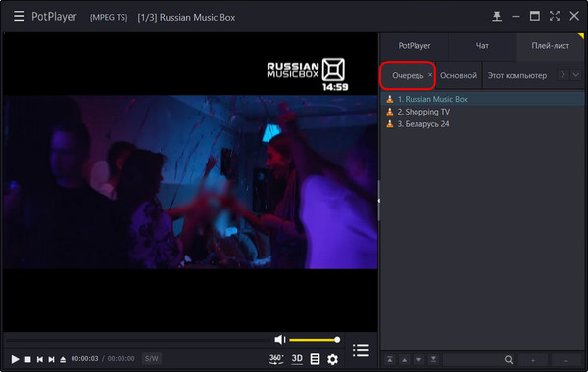Open the PotPlayer hamburger main menu
This screenshot has width=588, height=372.
point(20,16)
